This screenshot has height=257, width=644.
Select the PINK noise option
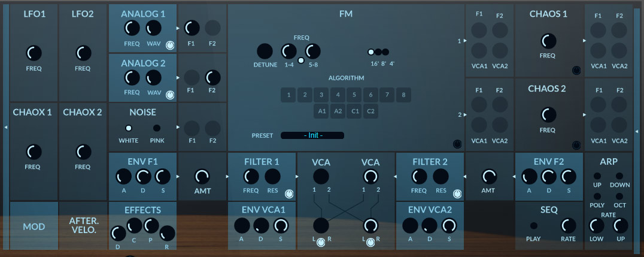click(x=157, y=128)
